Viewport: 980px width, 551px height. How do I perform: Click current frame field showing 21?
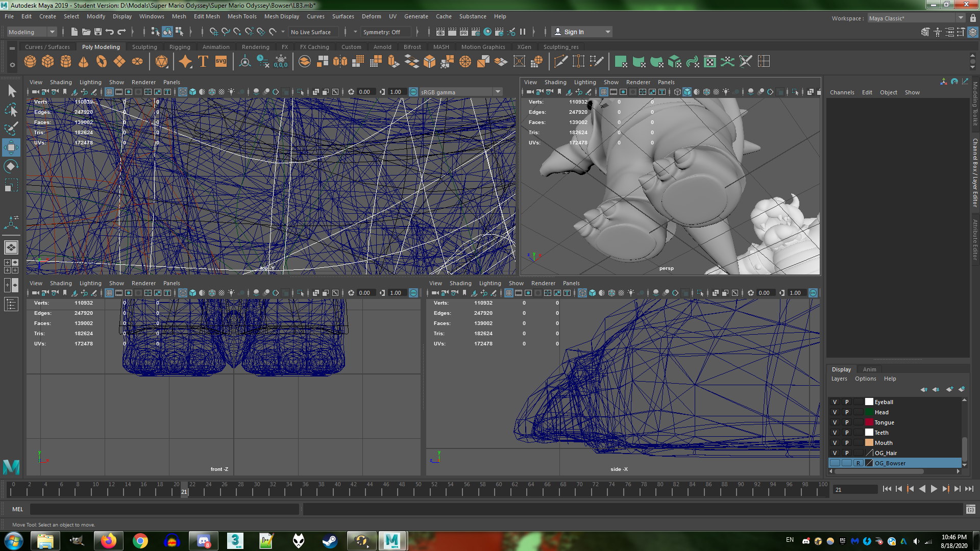pos(855,490)
